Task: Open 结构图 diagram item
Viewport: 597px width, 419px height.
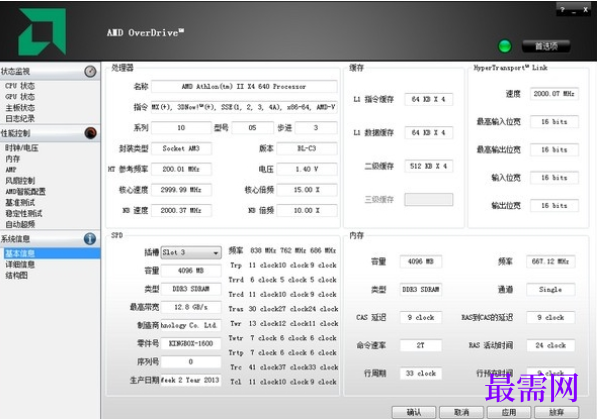Action: click(x=16, y=275)
